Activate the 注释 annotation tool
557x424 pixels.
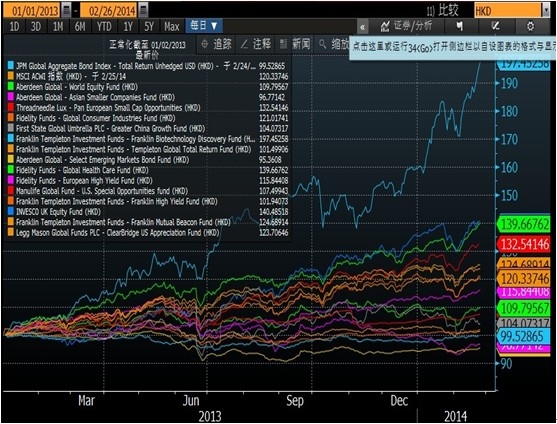tap(255, 44)
